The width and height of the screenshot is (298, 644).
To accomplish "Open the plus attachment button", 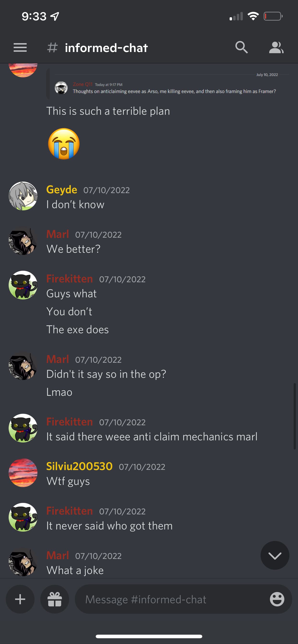I will [x=20, y=599].
